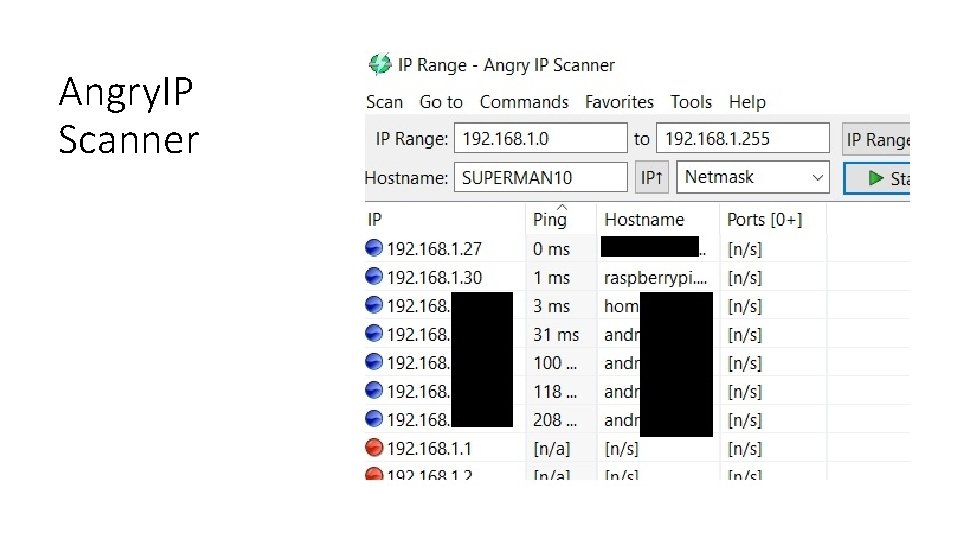Click blue status icon in 31 ms row

(x=373, y=334)
